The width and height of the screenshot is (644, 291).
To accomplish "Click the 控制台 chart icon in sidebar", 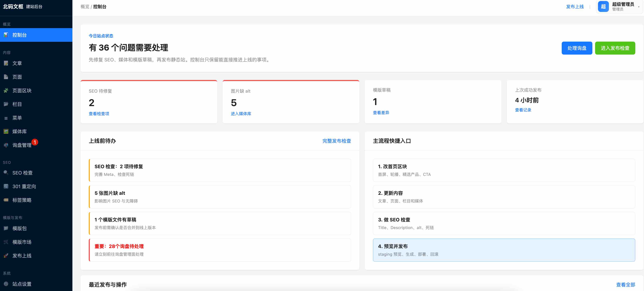I will point(6,35).
